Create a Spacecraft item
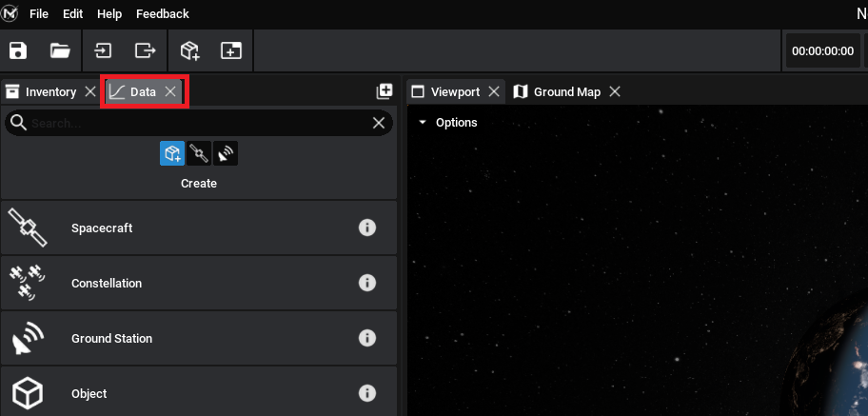868x416 pixels. [199, 228]
